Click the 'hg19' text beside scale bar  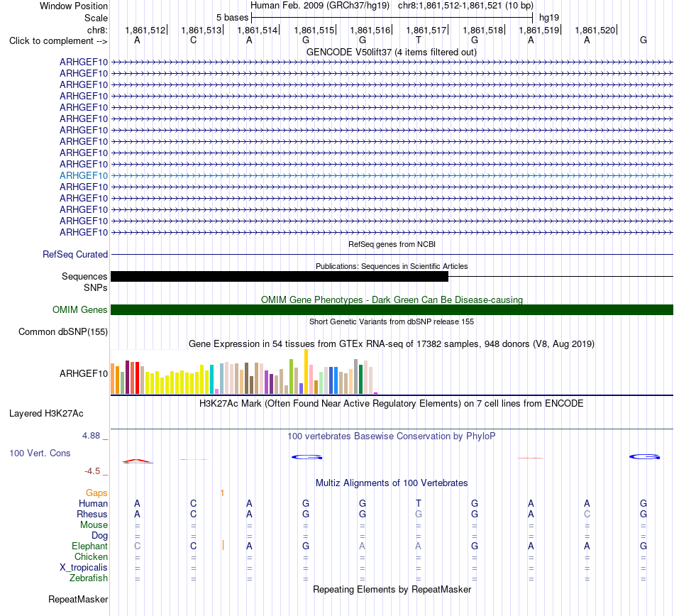[549, 18]
